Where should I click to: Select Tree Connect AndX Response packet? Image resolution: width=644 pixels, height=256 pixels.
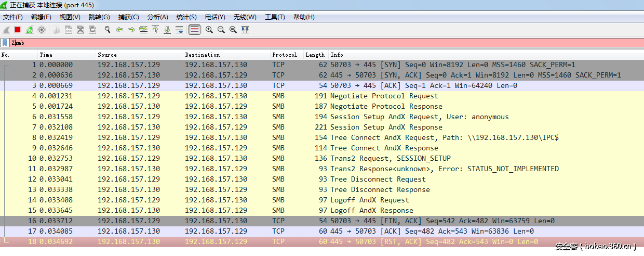tap(322, 148)
